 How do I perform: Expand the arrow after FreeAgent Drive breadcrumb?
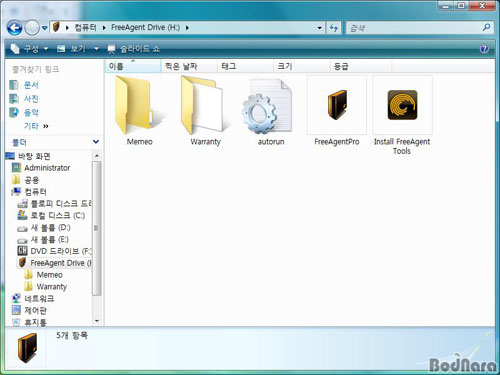pos(187,28)
